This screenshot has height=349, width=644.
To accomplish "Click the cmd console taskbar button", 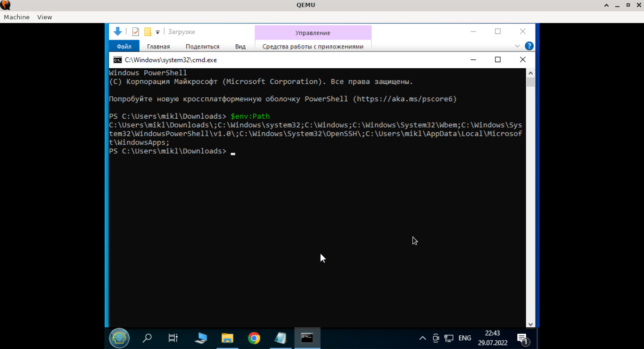I will tap(307, 338).
